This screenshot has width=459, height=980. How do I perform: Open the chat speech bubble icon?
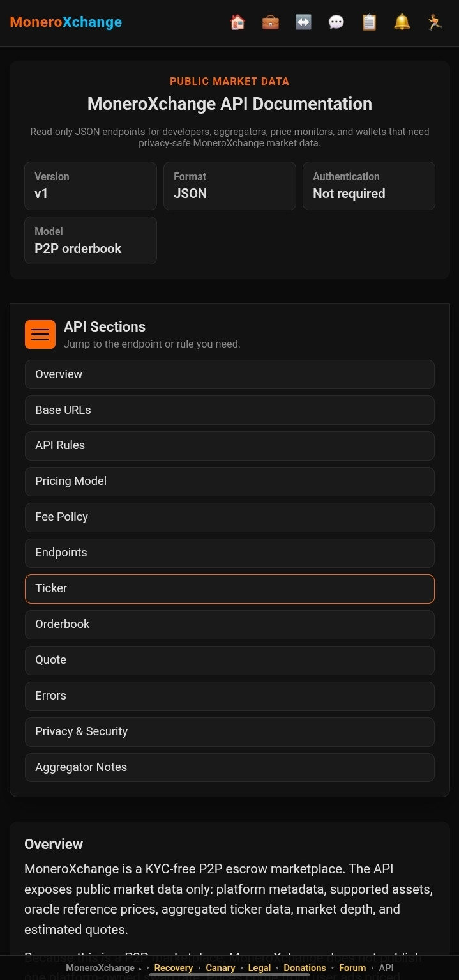tap(336, 22)
